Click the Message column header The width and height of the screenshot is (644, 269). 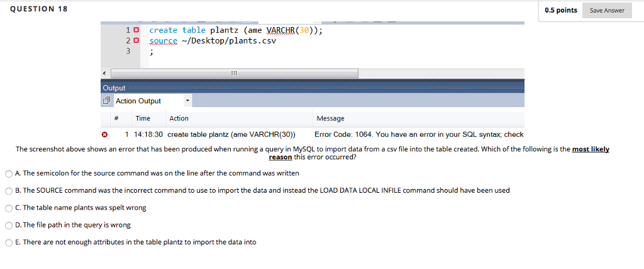coord(331,118)
